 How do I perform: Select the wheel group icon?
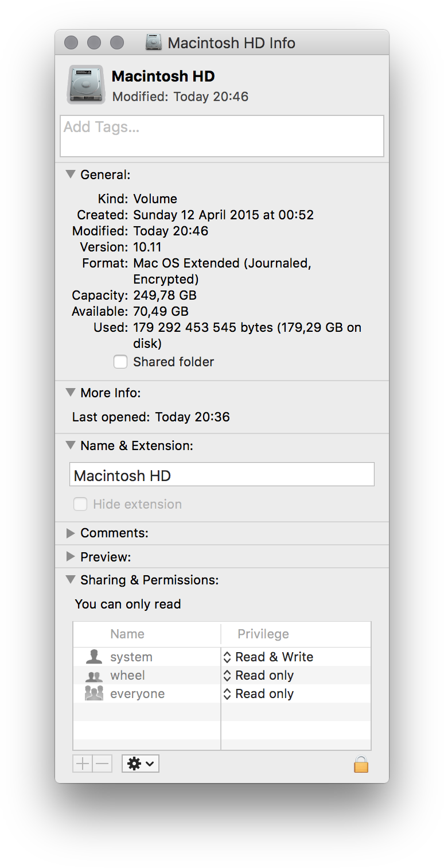[x=94, y=676]
